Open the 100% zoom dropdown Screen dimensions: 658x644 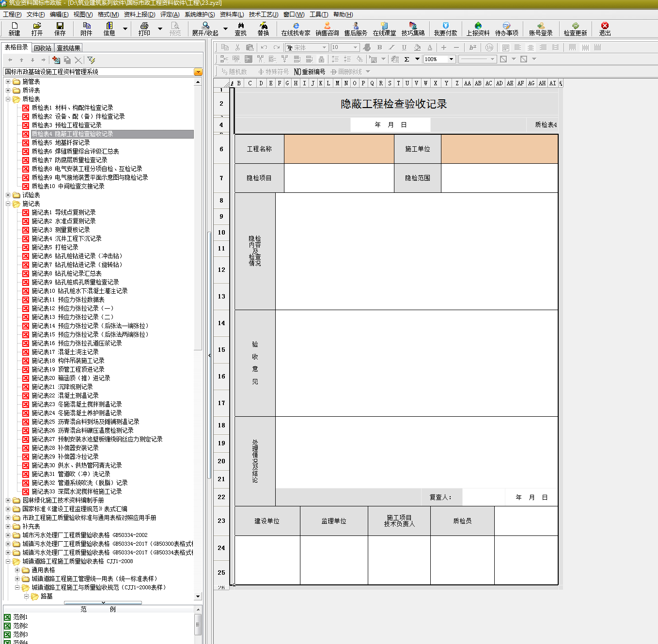point(451,59)
